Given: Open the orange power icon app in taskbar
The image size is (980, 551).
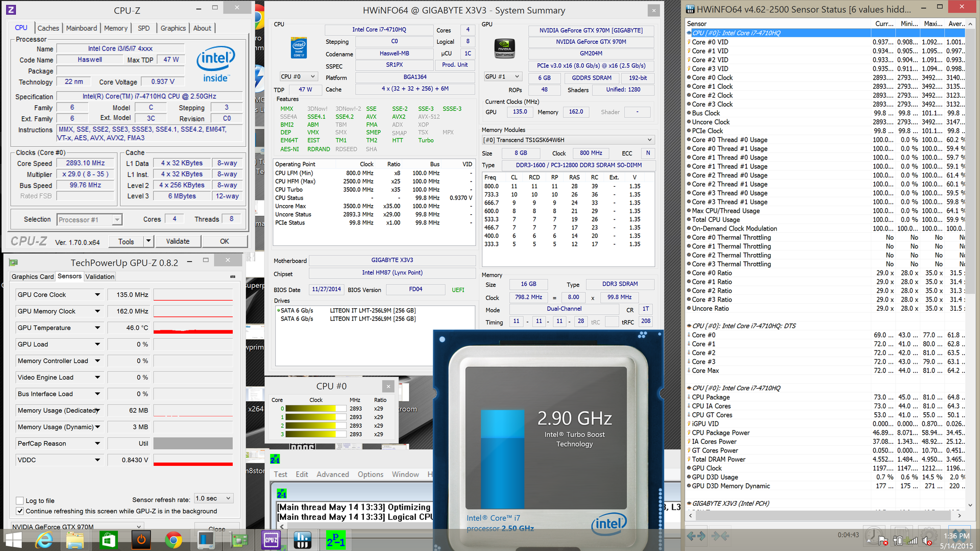Looking at the screenshot, I should pyautogui.click(x=141, y=540).
